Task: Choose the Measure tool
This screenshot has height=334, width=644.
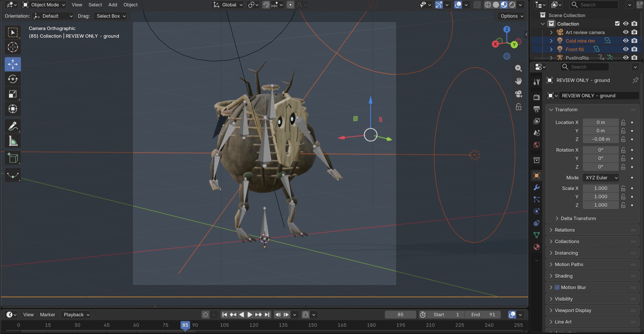Action: click(13, 141)
